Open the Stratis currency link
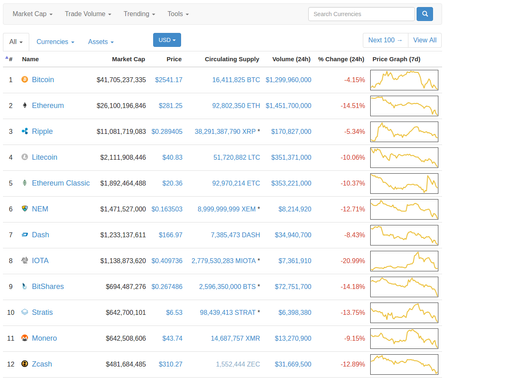 [42, 312]
